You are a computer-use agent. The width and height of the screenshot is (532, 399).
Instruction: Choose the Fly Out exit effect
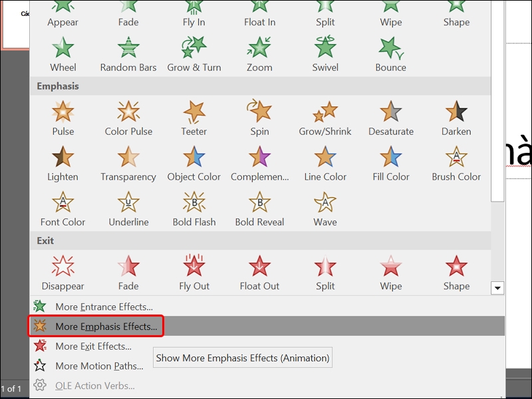pyautogui.click(x=194, y=273)
